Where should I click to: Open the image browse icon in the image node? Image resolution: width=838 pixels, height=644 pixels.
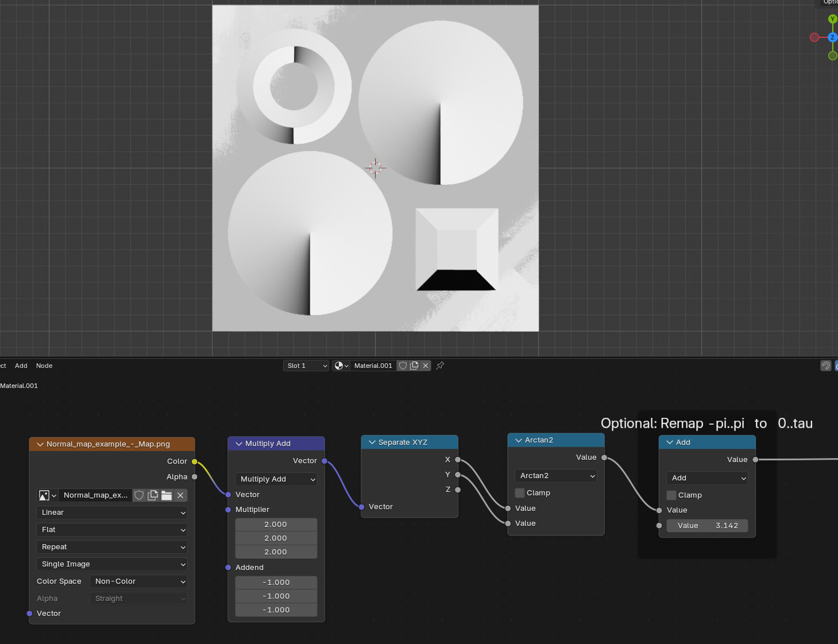pyautogui.click(x=47, y=495)
